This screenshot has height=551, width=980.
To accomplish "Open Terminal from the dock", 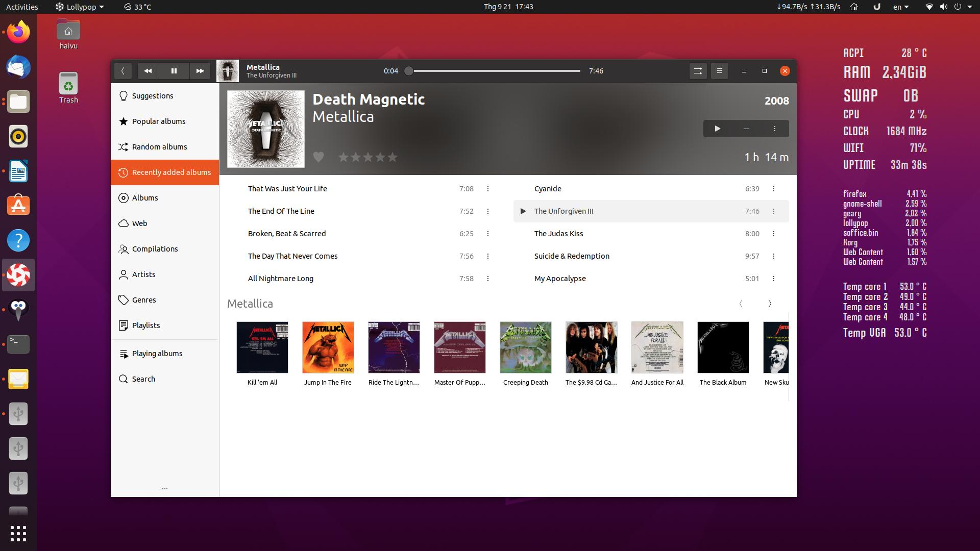I will (18, 344).
